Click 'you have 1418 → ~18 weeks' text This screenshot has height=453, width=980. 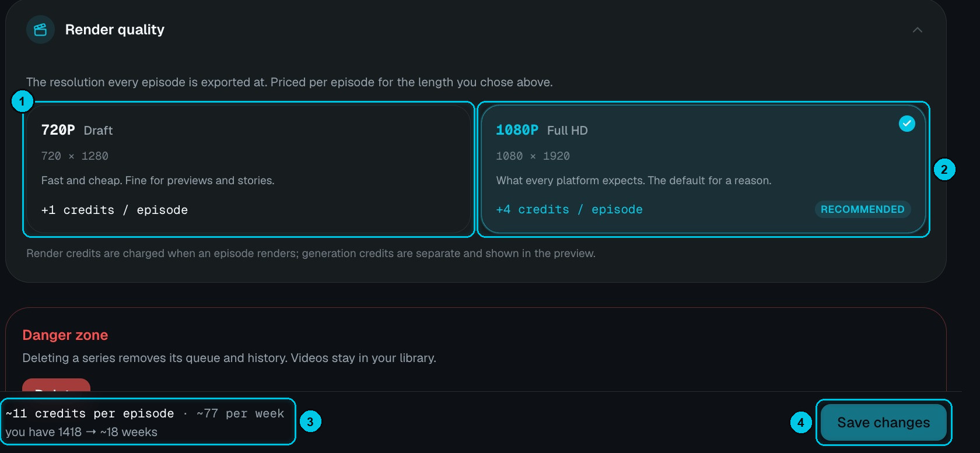tap(82, 432)
